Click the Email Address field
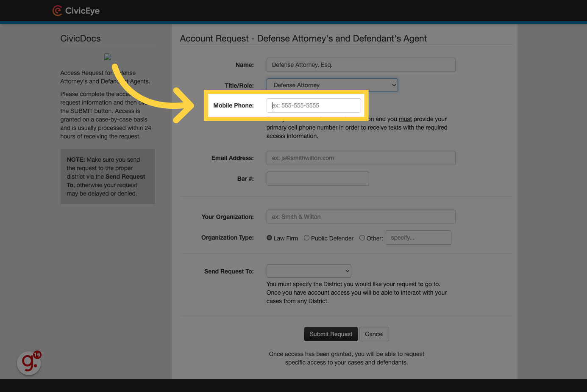587x392 pixels. tap(361, 158)
